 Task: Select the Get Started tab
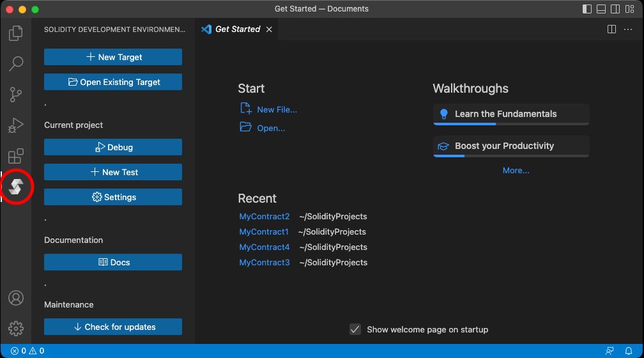(237, 29)
